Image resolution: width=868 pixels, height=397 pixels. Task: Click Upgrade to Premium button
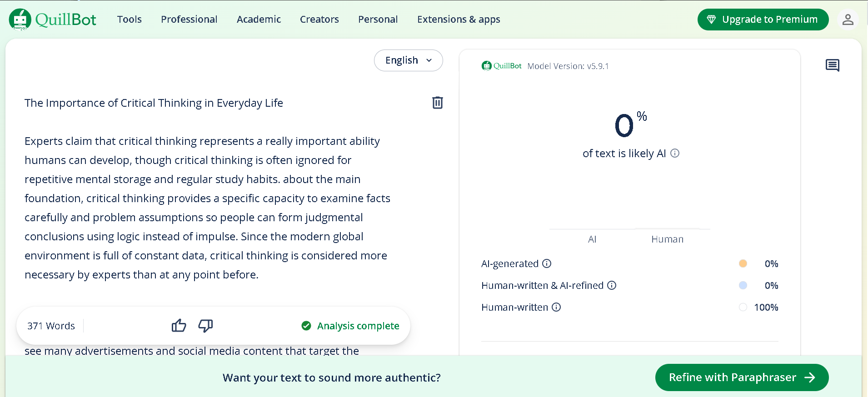coord(763,20)
